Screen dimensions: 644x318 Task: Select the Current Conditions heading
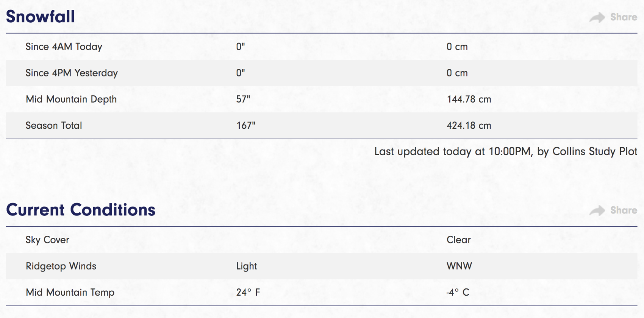(81, 210)
